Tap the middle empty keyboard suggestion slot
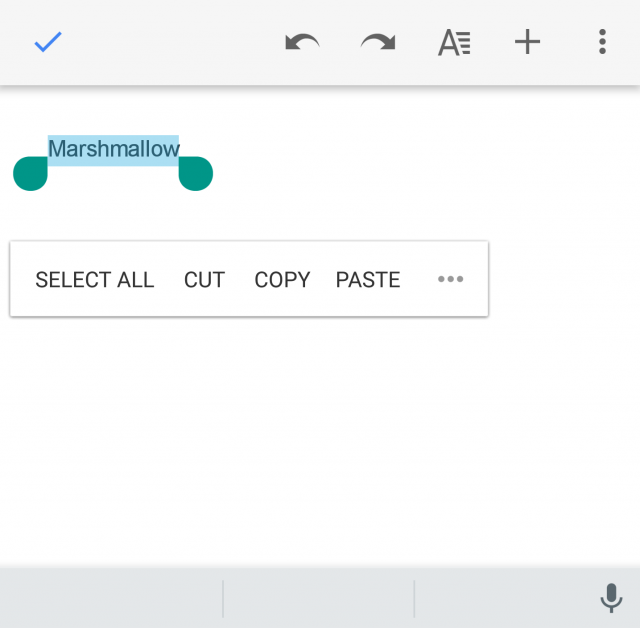The image size is (640, 628). click(x=318, y=598)
